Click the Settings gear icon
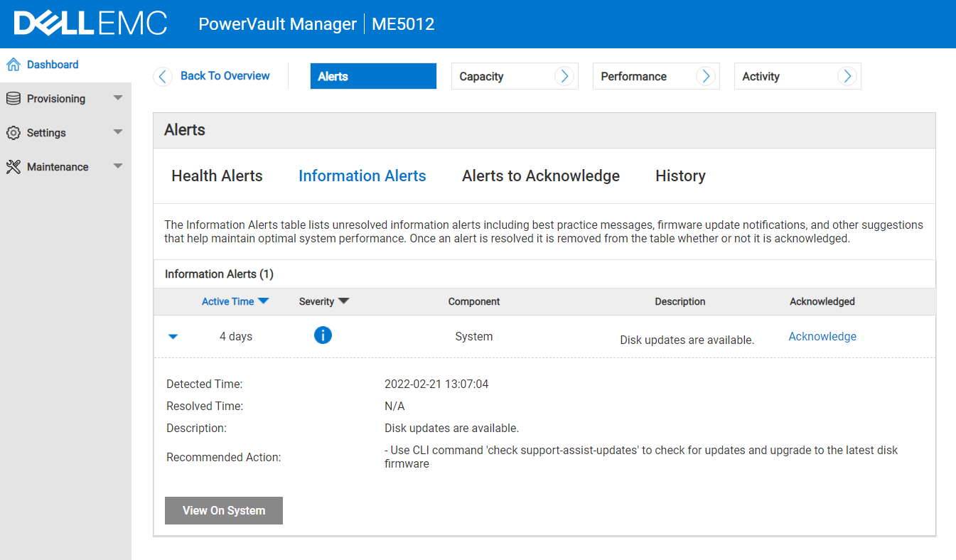The height and width of the screenshot is (560, 956). tap(12, 132)
